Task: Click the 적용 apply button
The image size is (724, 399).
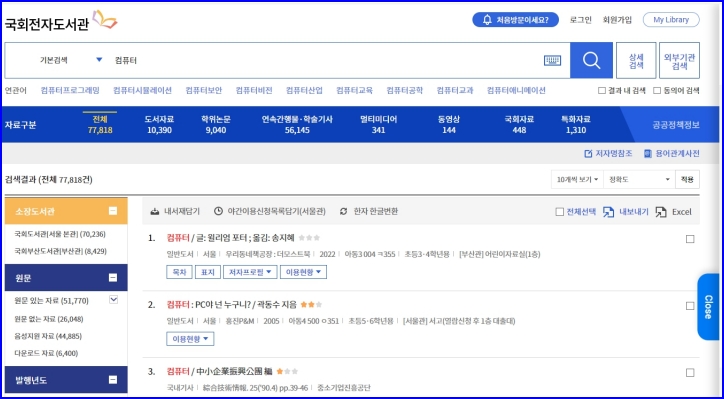Action: click(687, 180)
